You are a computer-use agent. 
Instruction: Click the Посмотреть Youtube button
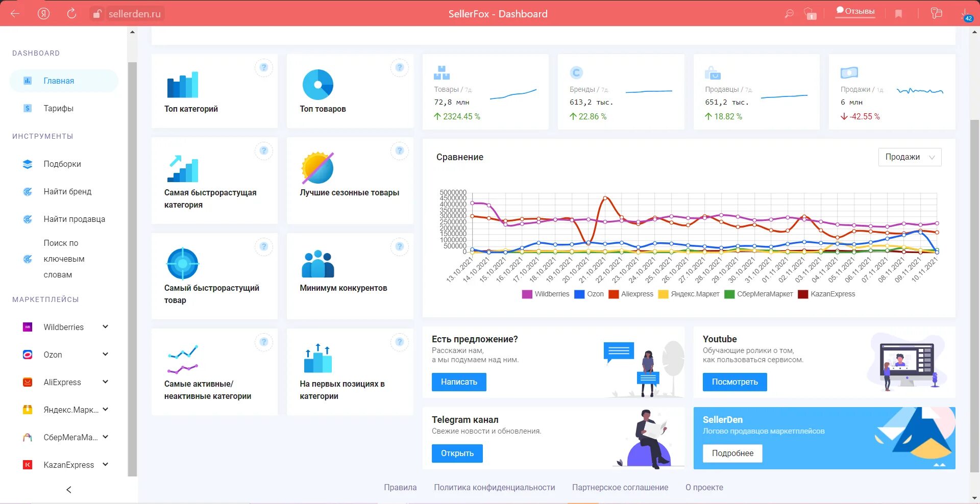pyautogui.click(x=734, y=382)
